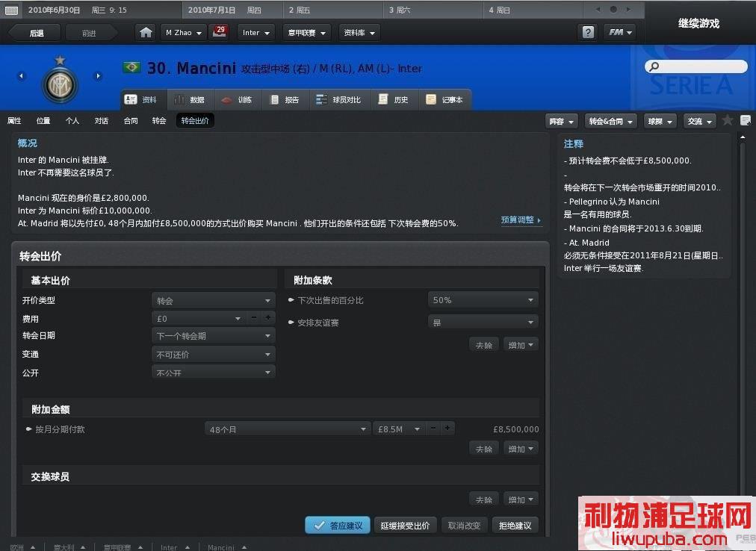756x551 pixels.
Task: Open the 球员对比 comparison tab
Action: click(x=338, y=100)
